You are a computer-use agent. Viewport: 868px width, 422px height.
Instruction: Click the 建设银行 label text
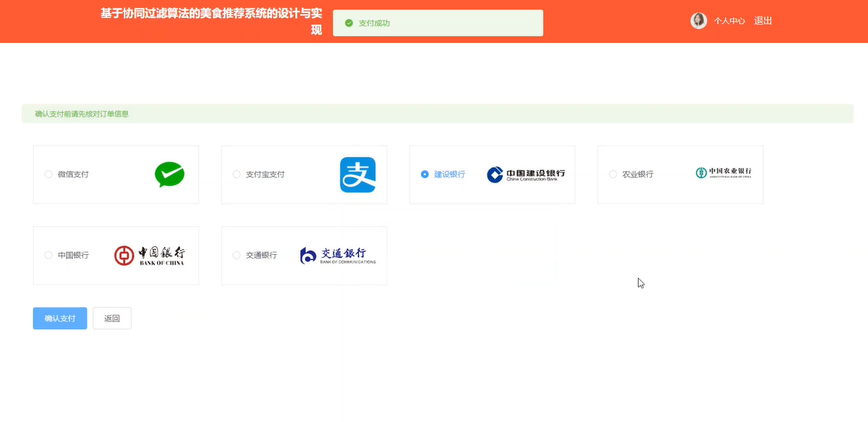[449, 174]
